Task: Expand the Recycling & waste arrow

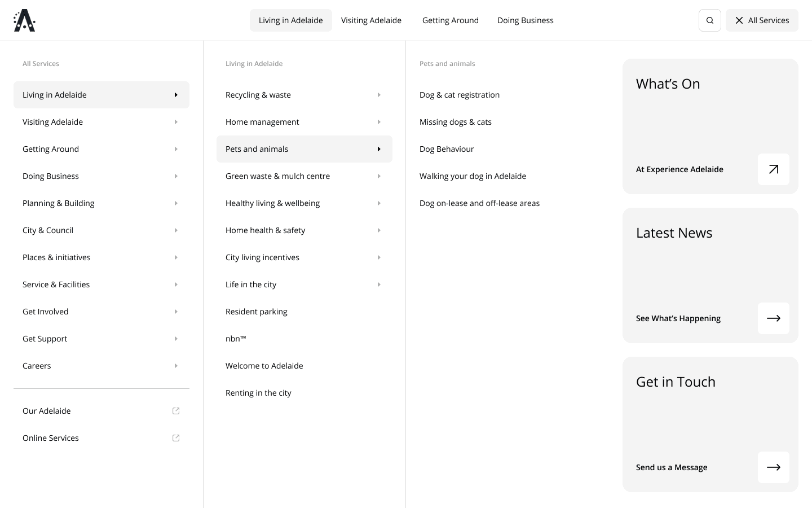Action: pyautogui.click(x=379, y=95)
